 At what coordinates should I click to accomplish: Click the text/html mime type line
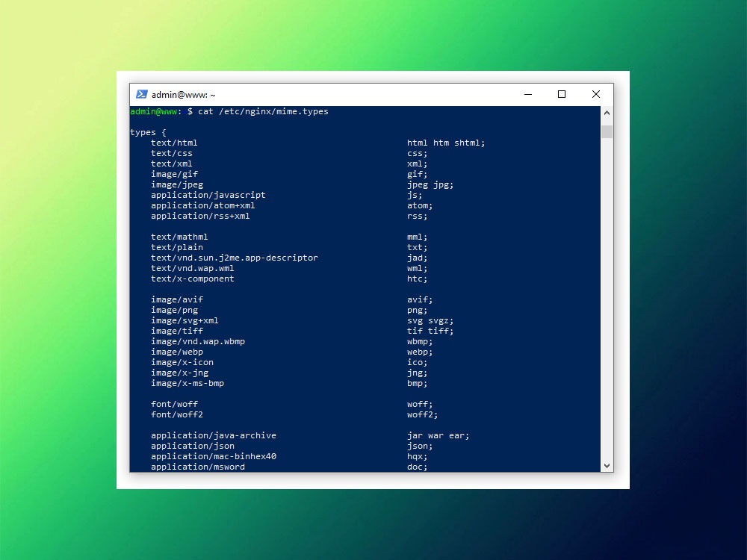173,143
